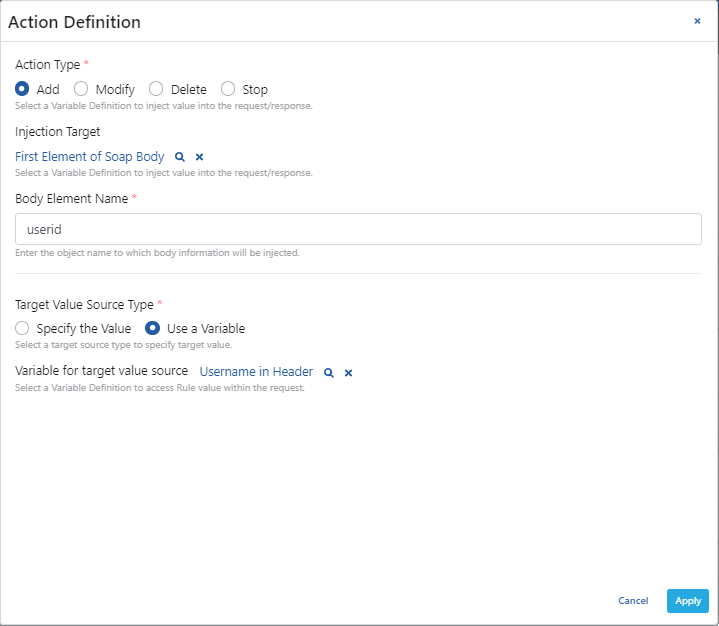Click the Target Value Source Type label
Screen dimensions: 719x626
pyautogui.click(x=84, y=304)
